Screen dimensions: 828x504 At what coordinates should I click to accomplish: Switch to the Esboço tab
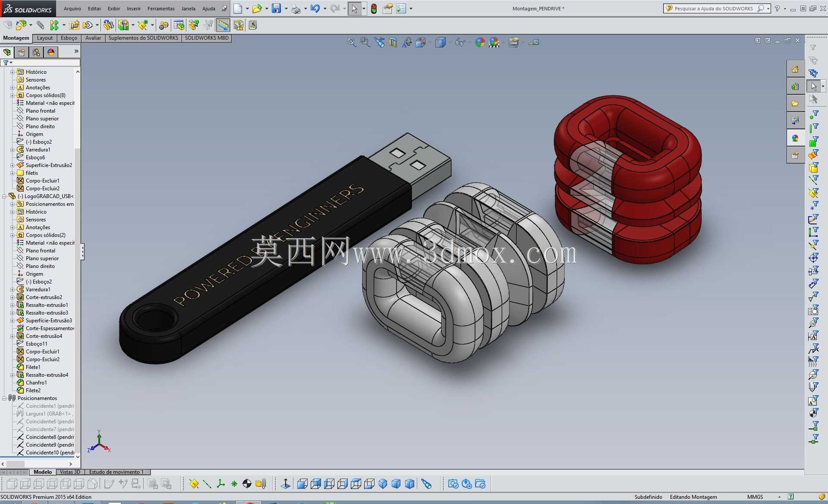click(x=69, y=38)
